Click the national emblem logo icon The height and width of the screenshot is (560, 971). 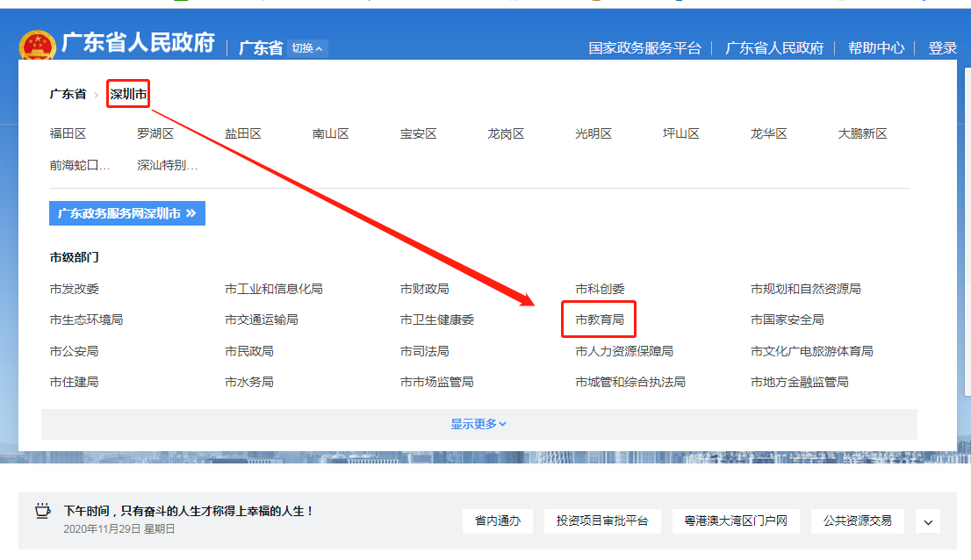(37, 47)
